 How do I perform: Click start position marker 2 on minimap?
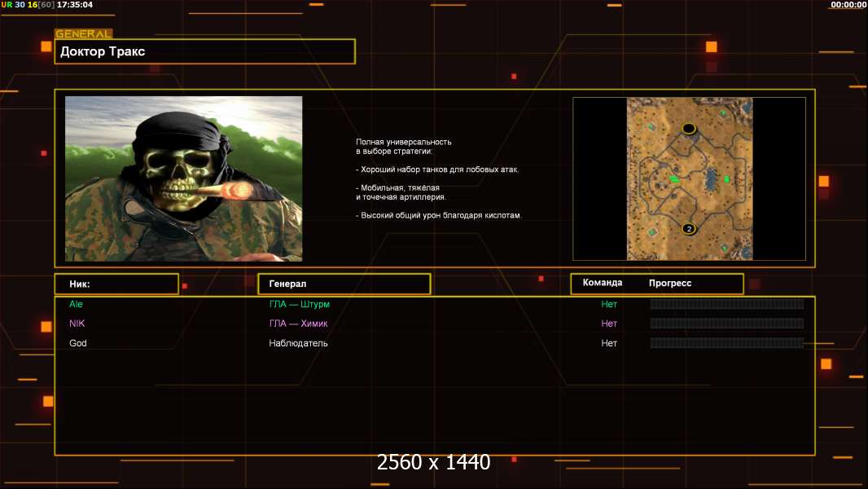pos(689,229)
